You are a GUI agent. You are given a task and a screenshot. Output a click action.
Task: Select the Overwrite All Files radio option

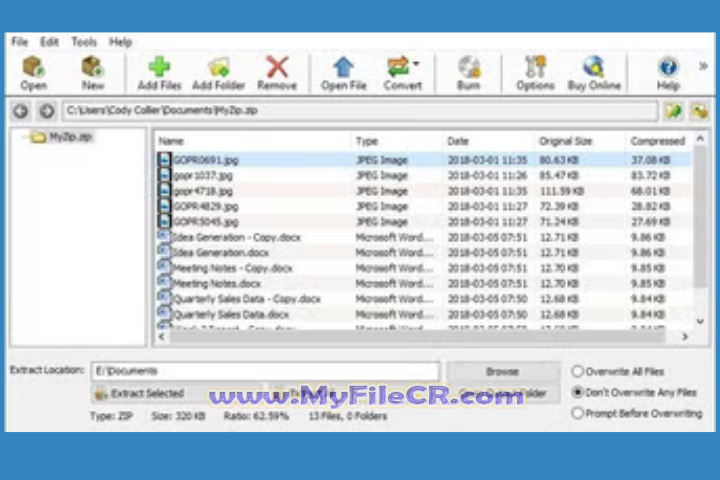pyautogui.click(x=578, y=372)
